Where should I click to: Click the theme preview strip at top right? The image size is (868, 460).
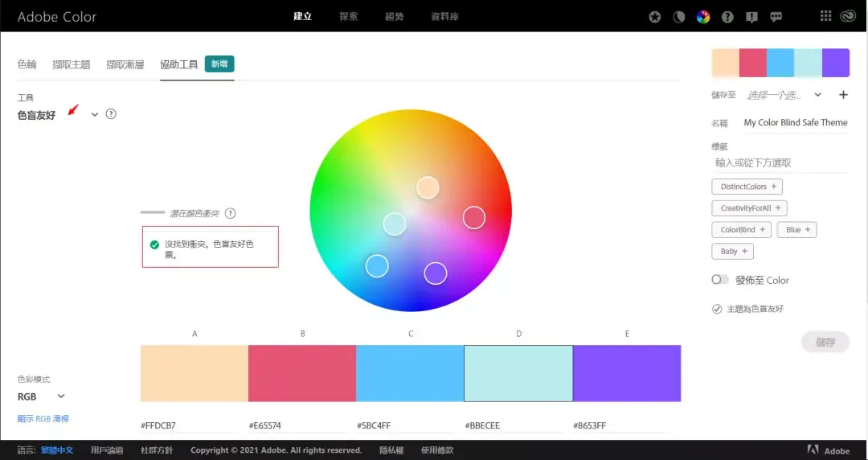click(780, 63)
